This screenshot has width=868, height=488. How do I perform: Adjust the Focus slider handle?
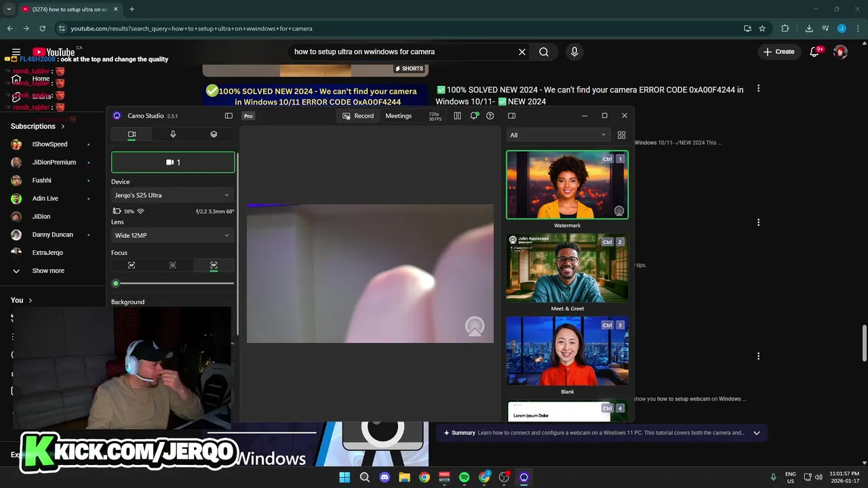click(x=116, y=283)
